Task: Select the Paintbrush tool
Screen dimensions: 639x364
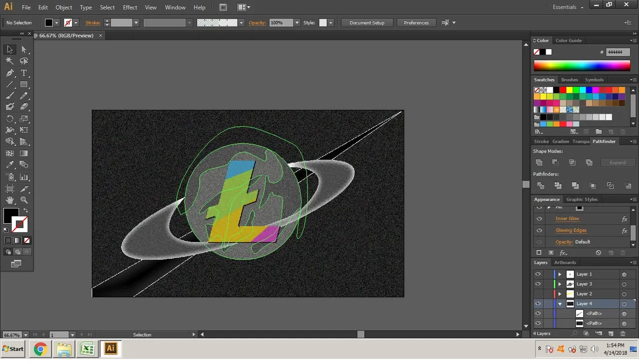Action: [9, 96]
